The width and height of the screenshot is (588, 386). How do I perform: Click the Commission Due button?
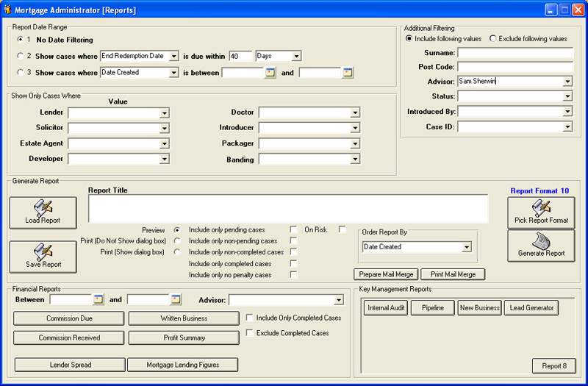click(69, 318)
